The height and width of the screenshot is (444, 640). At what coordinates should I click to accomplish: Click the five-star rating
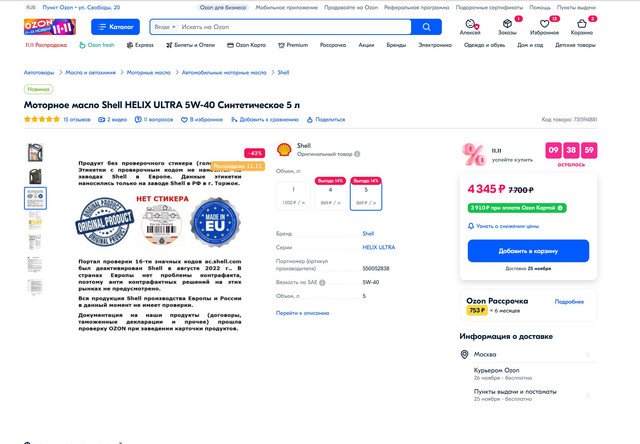[x=42, y=119]
